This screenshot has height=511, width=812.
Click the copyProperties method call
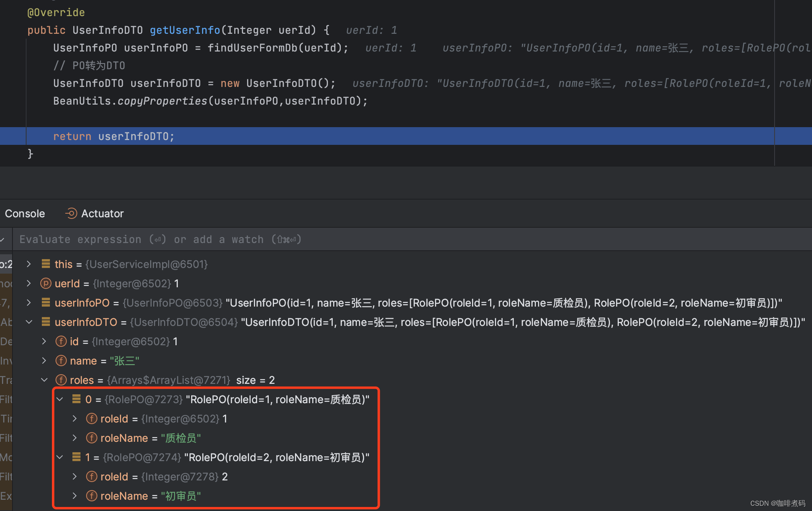tap(162, 101)
